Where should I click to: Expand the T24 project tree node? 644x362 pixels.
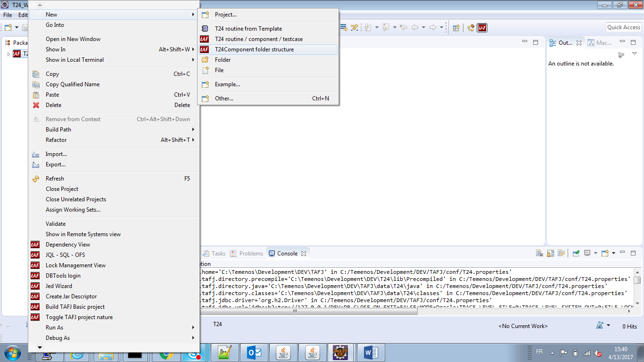(x=8, y=54)
